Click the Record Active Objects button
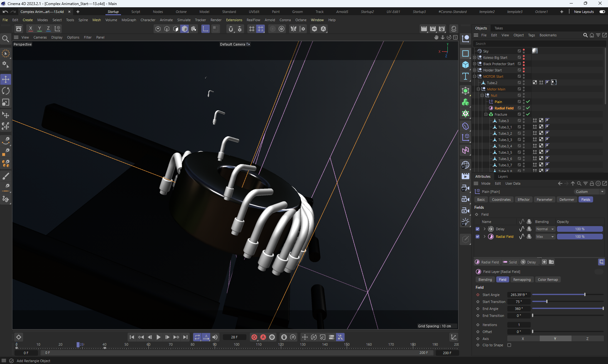The height and width of the screenshot is (364, 608). pyautogui.click(x=254, y=337)
